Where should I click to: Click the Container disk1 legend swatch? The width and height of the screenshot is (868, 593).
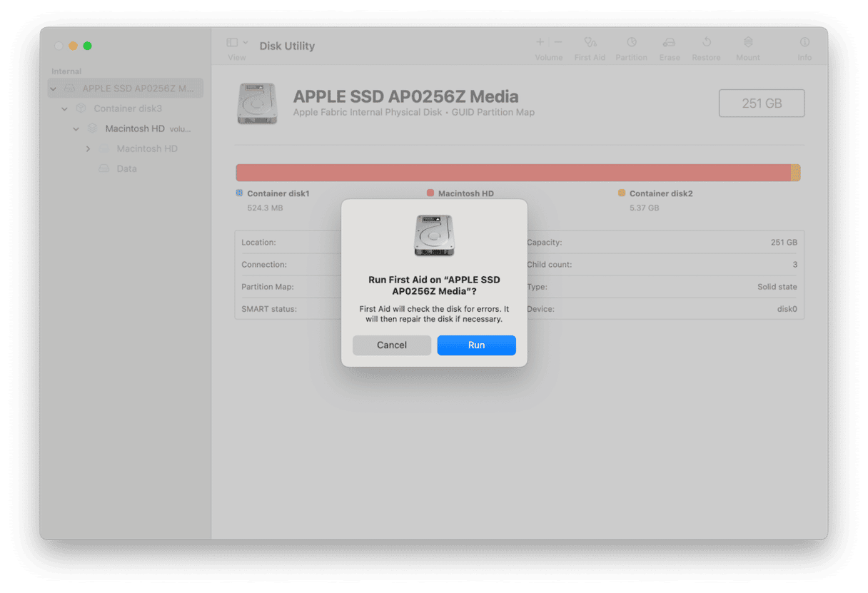[239, 193]
